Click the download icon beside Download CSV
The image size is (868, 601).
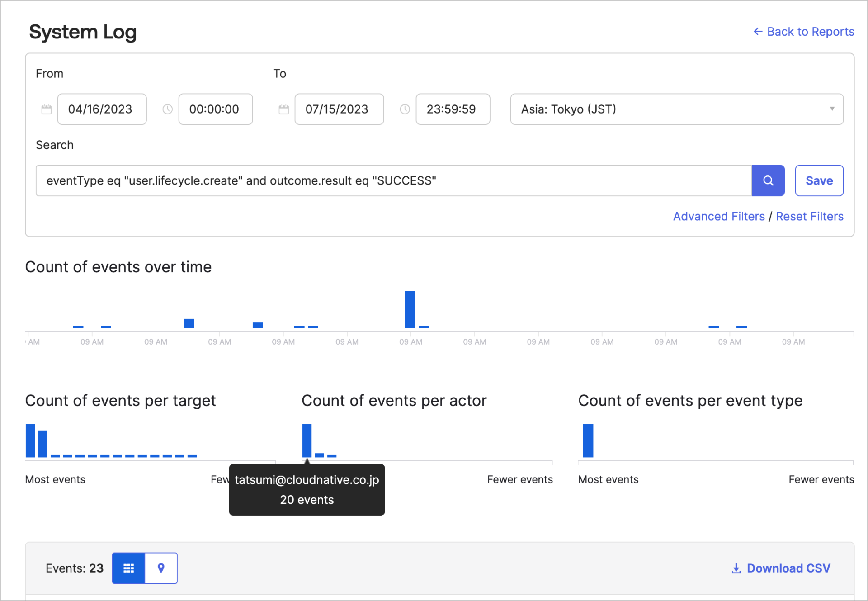[736, 568]
